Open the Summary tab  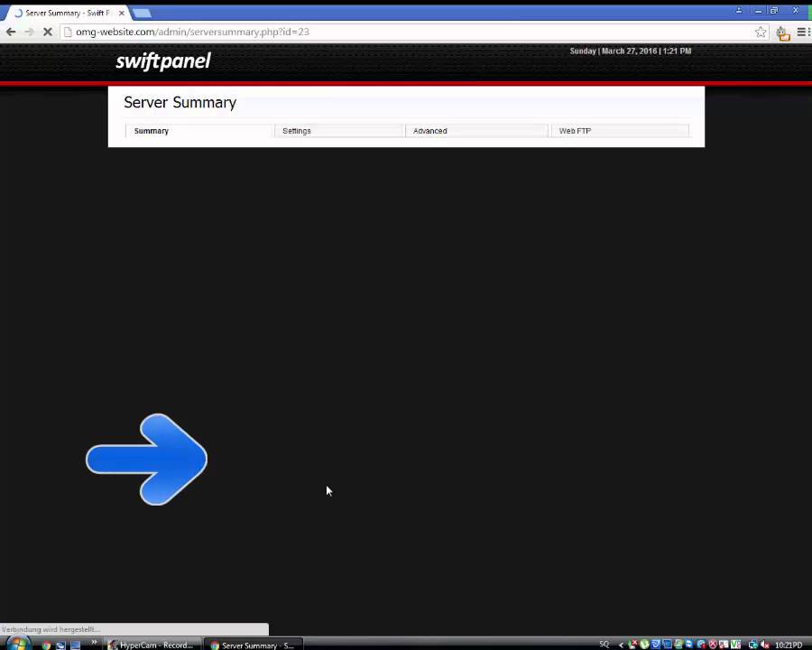click(198, 131)
